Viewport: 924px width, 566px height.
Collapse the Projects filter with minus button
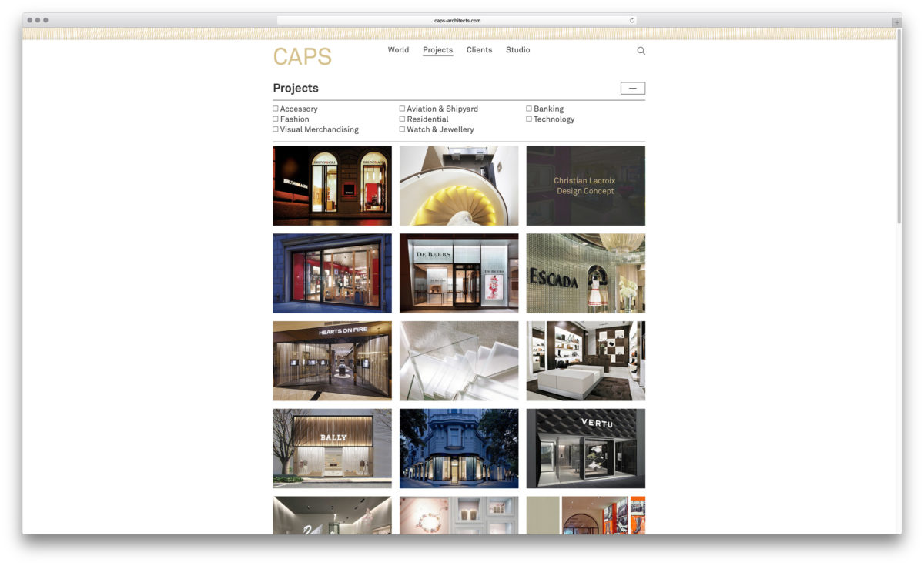pos(632,89)
